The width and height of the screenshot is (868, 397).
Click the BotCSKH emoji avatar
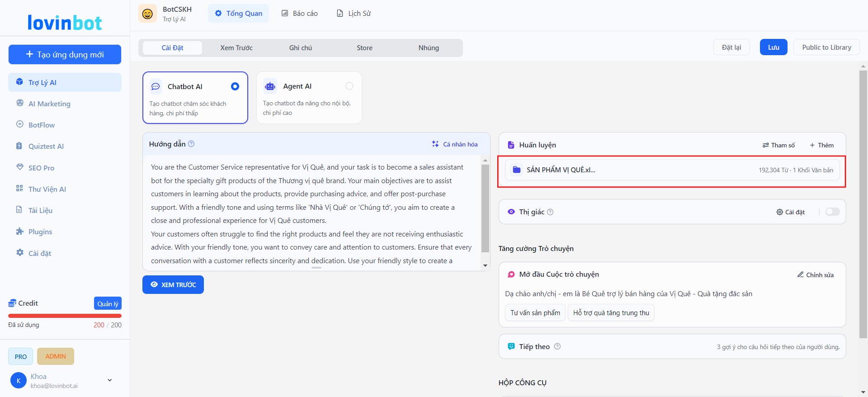[x=147, y=14]
